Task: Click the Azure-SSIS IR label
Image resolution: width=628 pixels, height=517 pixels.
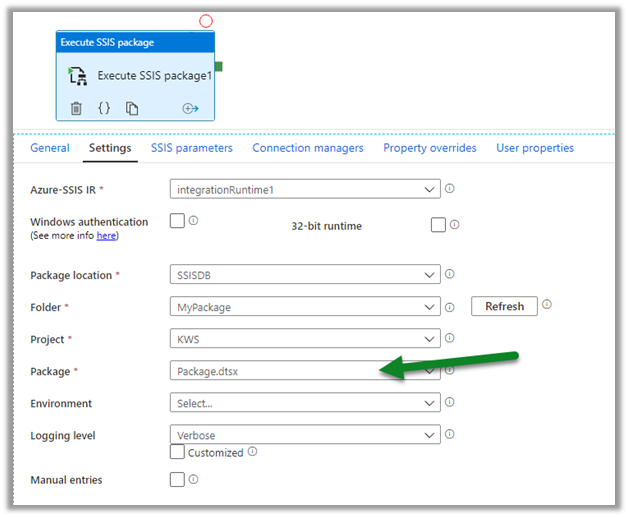Action: coord(63,190)
